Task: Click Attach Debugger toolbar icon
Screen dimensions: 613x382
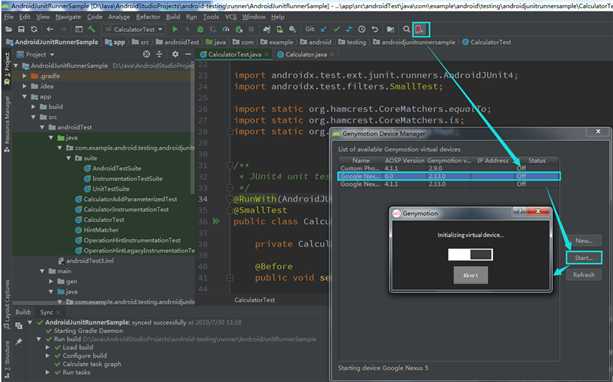Action: [239, 29]
